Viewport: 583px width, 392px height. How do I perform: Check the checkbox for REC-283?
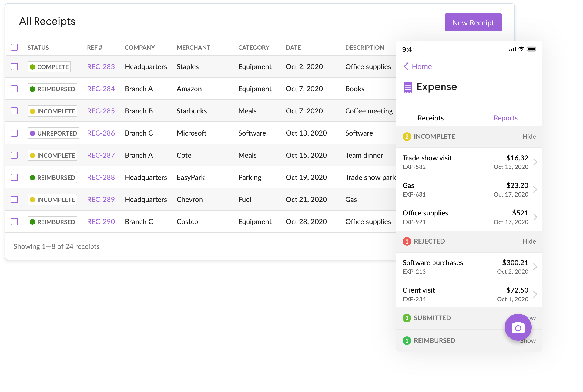click(x=14, y=66)
